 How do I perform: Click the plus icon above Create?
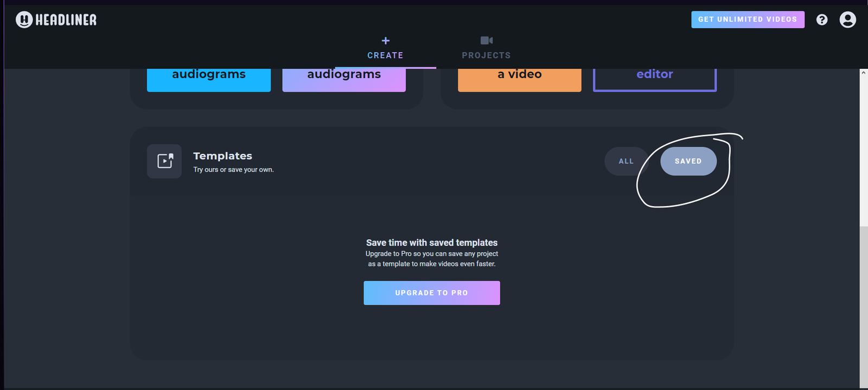(x=385, y=41)
